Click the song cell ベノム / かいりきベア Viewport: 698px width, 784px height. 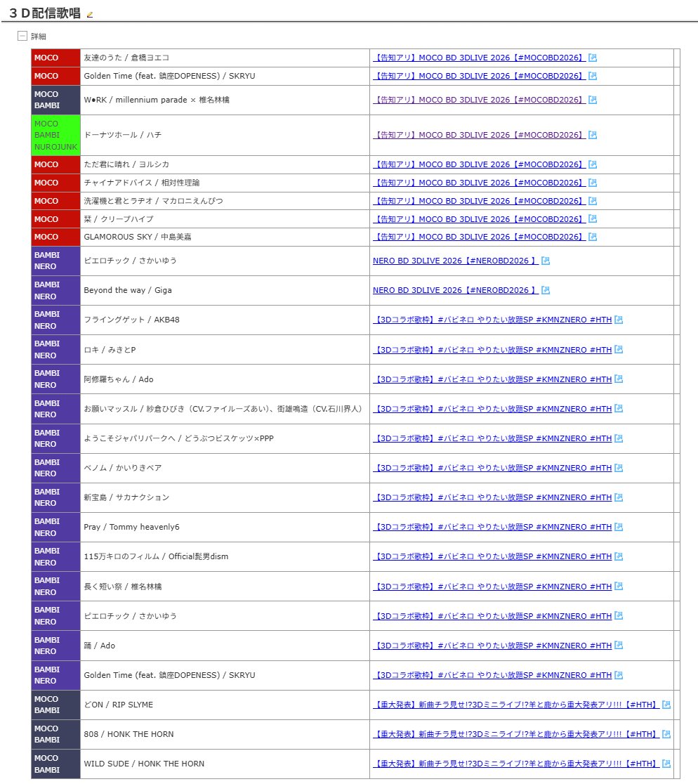click(x=225, y=468)
